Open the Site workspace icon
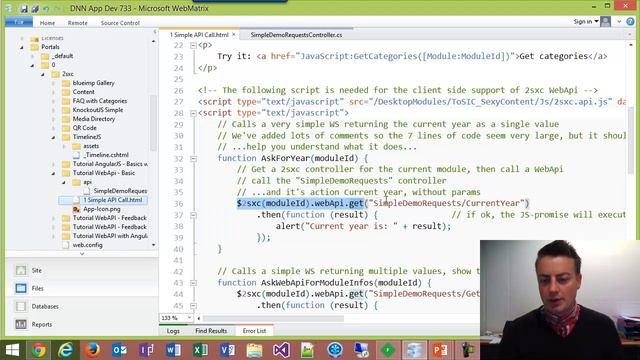640x360 pixels. tap(21, 270)
